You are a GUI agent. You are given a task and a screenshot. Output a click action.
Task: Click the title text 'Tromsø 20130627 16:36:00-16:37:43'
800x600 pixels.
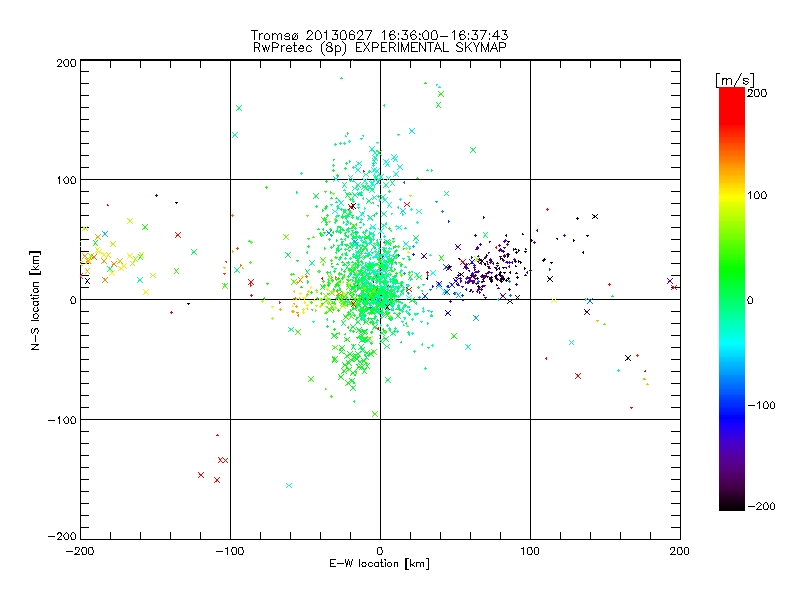379,35
